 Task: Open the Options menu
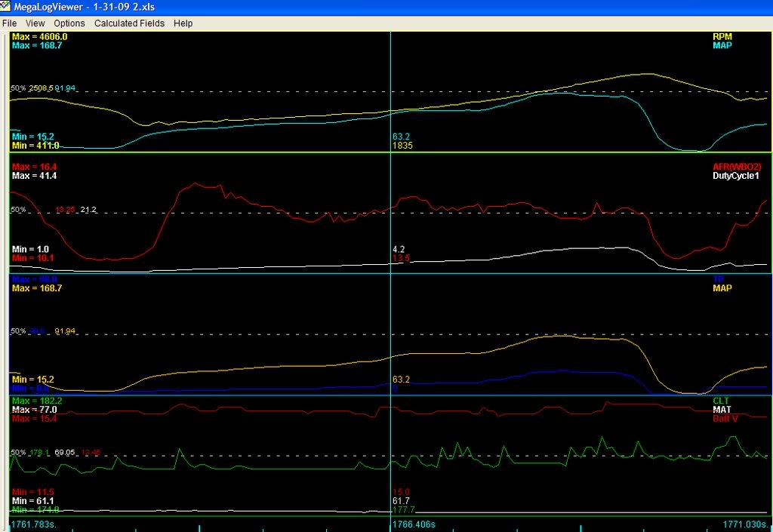pyautogui.click(x=69, y=23)
